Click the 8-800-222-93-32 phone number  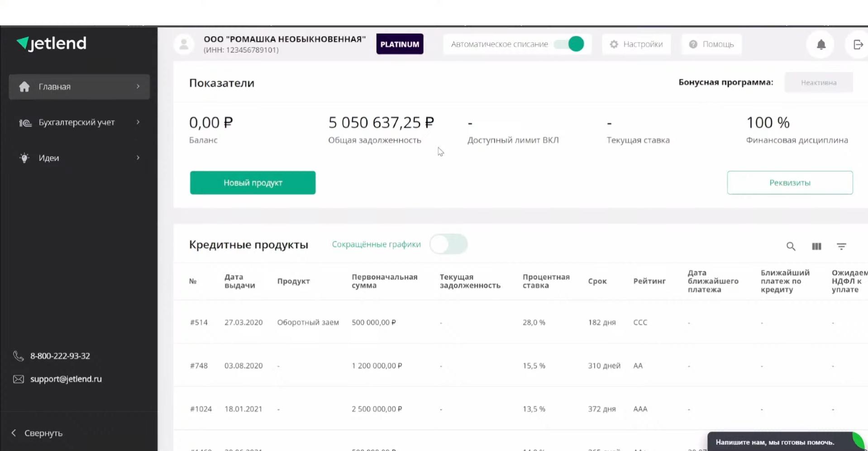click(x=60, y=356)
